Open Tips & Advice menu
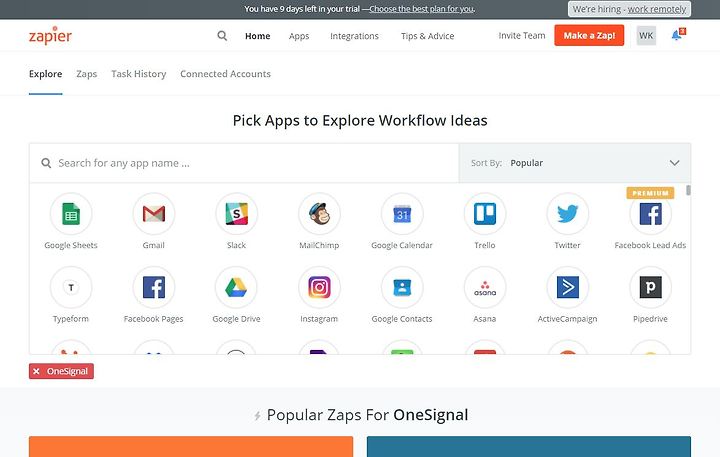Image resolution: width=720 pixels, height=457 pixels. pos(428,36)
